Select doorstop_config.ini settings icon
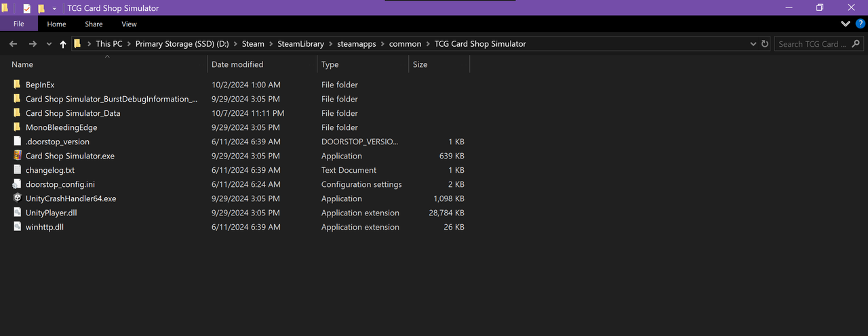Image resolution: width=868 pixels, height=336 pixels. [x=17, y=184]
